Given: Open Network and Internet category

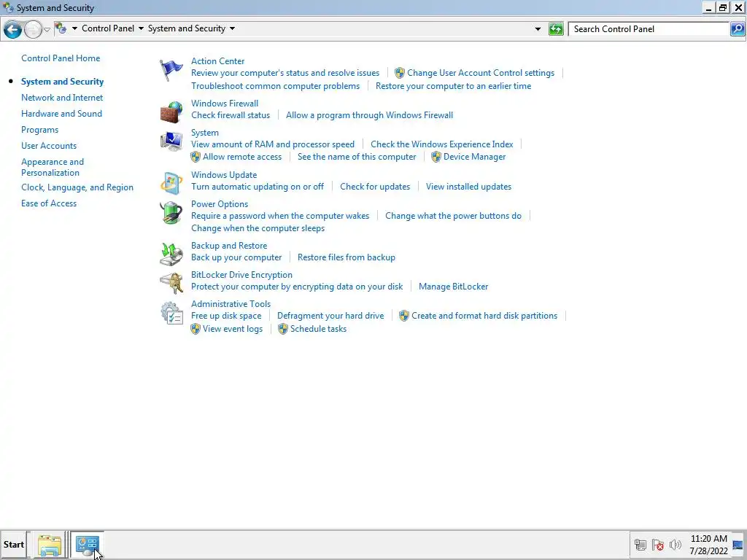Looking at the screenshot, I should tap(62, 98).
